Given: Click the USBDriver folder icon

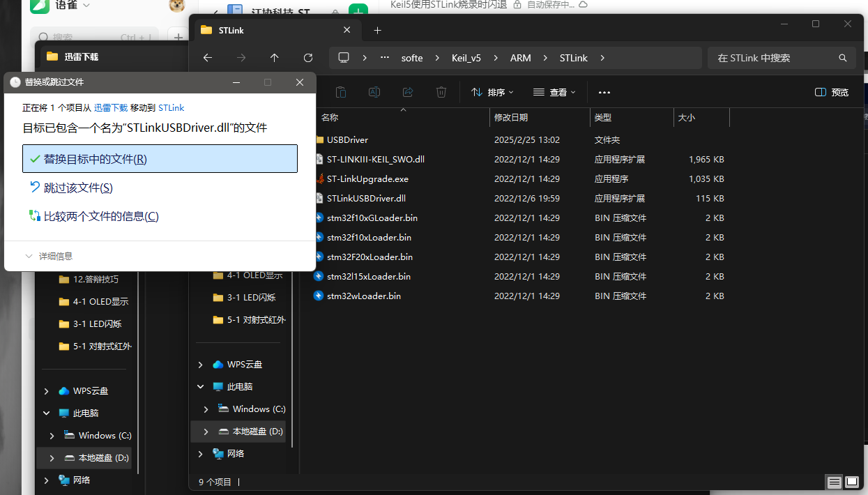Looking at the screenshot, I should pyautogui.click(x=319, y=140).
